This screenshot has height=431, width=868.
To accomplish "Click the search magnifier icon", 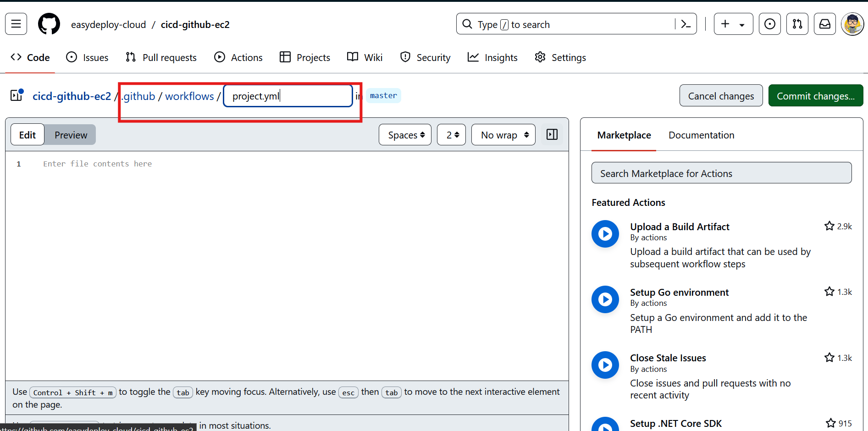I will (467, 24).
